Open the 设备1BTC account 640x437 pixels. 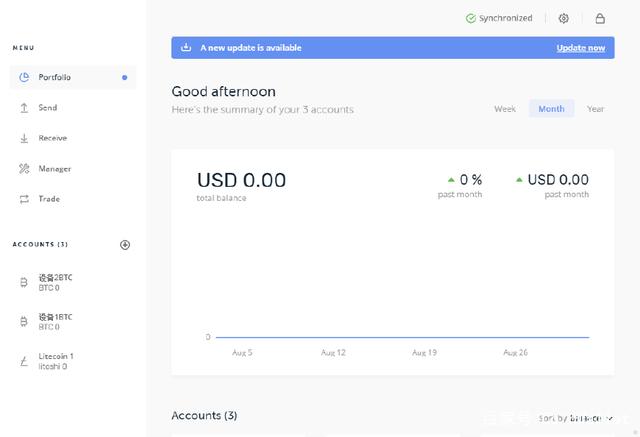click(55, 321)
